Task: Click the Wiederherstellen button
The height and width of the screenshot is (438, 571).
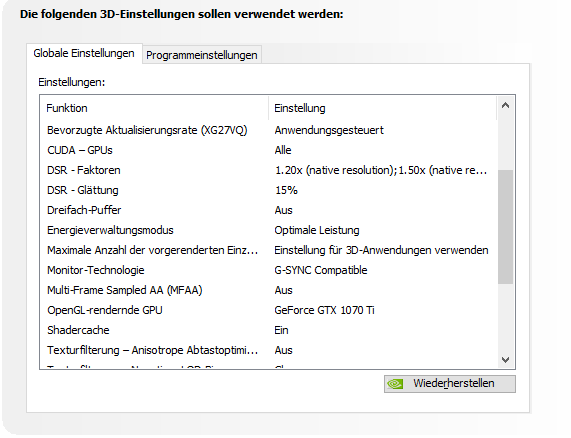Action: coord(450,384)
